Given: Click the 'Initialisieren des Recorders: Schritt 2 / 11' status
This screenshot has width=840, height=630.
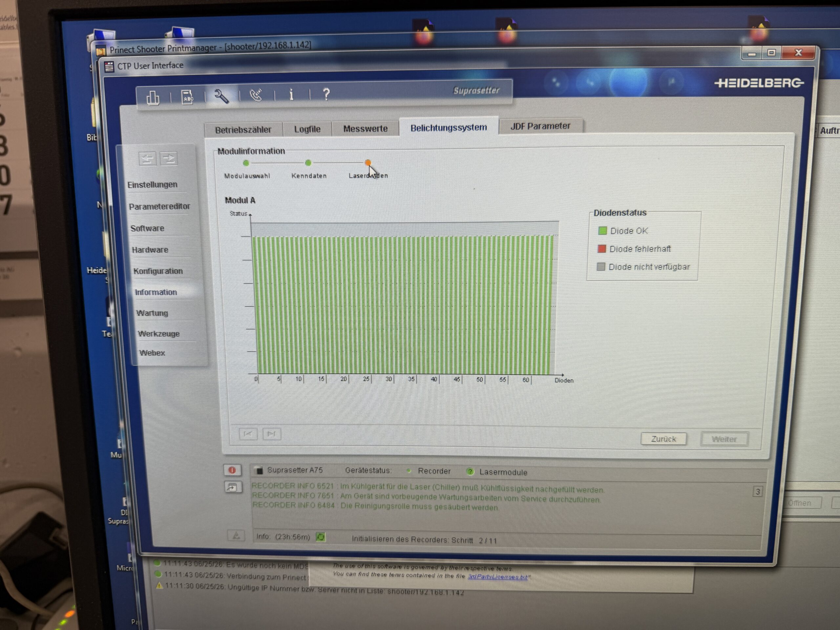Looking at the screenshot, I should (x=424, y=540).
